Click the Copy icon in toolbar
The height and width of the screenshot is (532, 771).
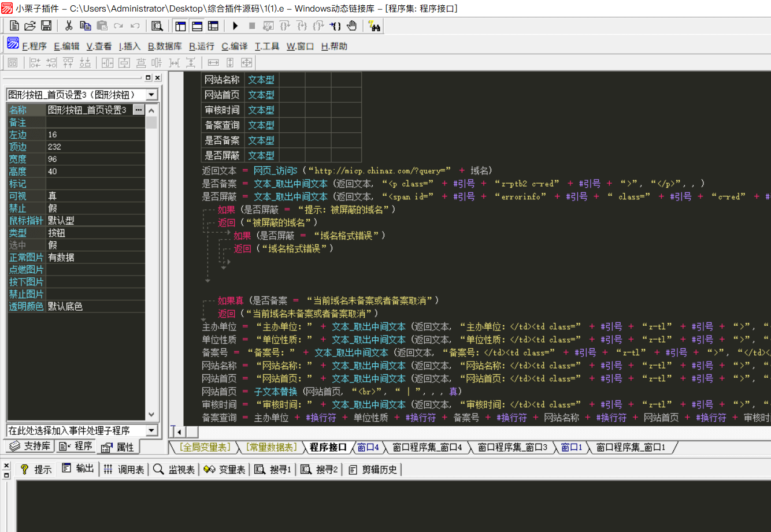tap(85, 26)
